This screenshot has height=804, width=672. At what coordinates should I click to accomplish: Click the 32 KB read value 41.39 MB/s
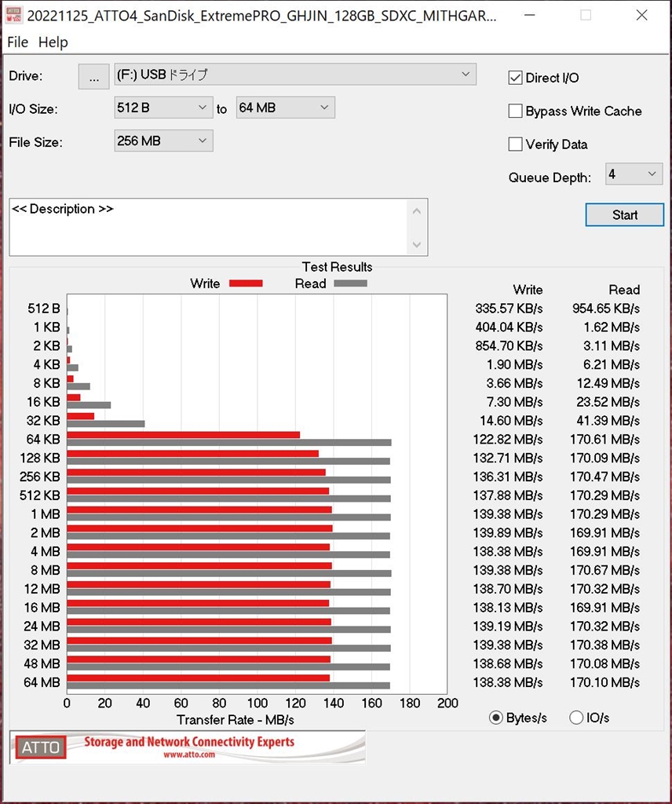click(x=608, y=421)
